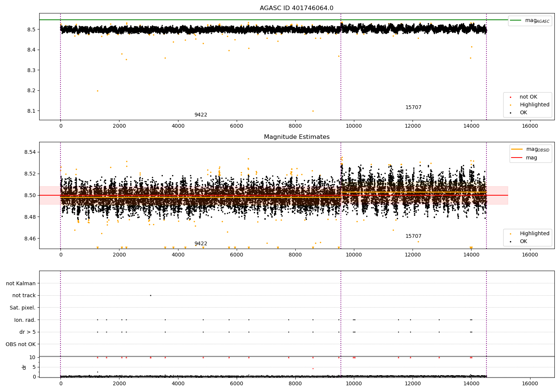Click the Magnitude Estimates subplot title
This screenshot has height=392, width=560.
click(296, 137)
